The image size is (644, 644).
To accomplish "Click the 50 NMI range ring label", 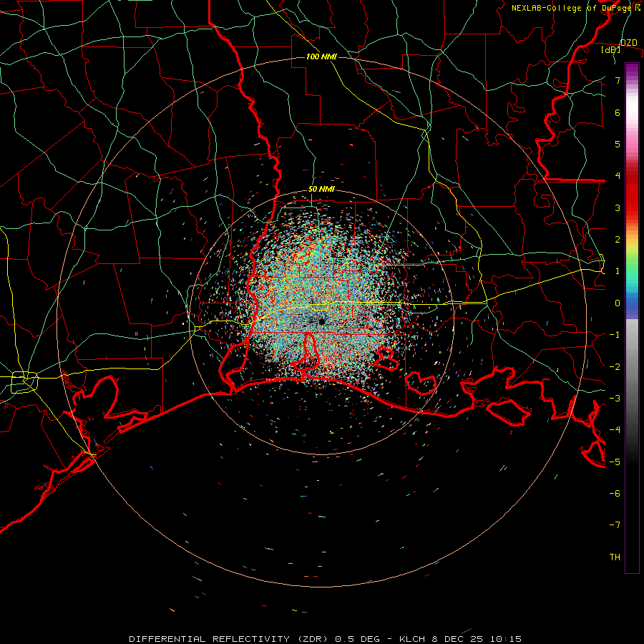I will pos(321,189).
